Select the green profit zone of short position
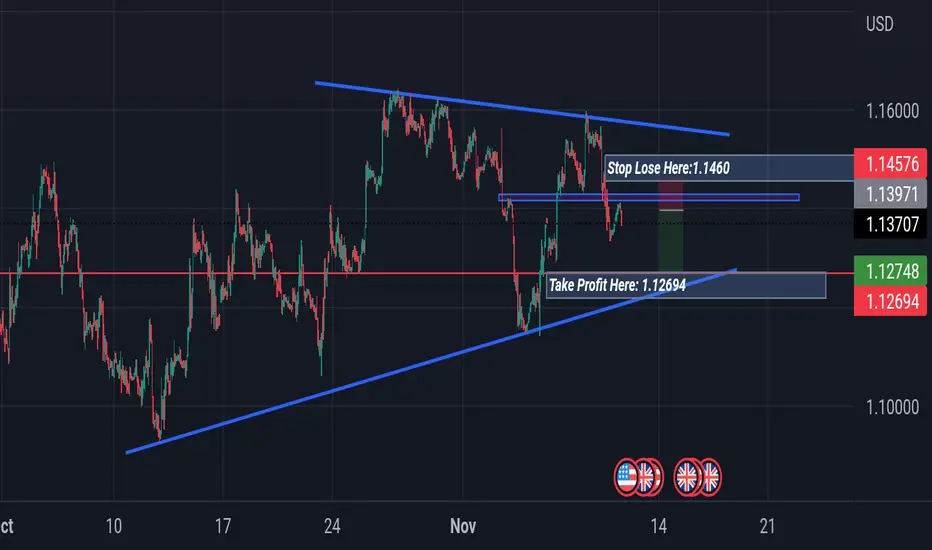Viewport: 932px width, 550px height. click(x=671, y=241)
